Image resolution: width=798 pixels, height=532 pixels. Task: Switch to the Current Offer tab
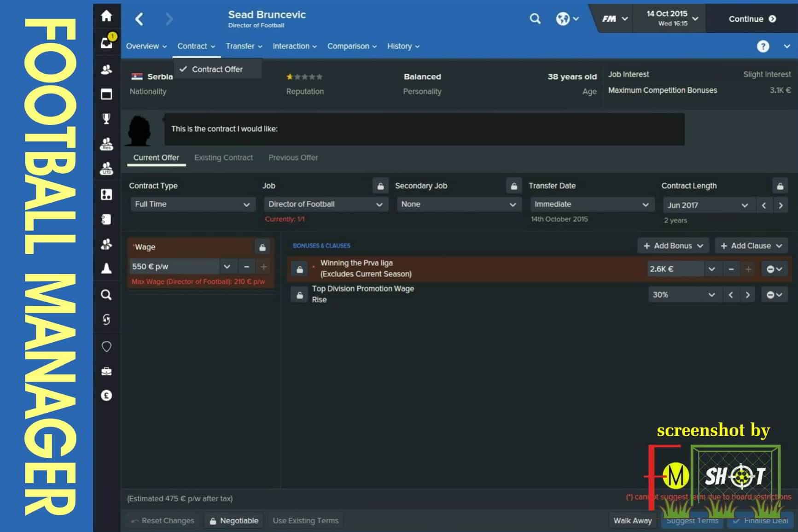(156, 158)
